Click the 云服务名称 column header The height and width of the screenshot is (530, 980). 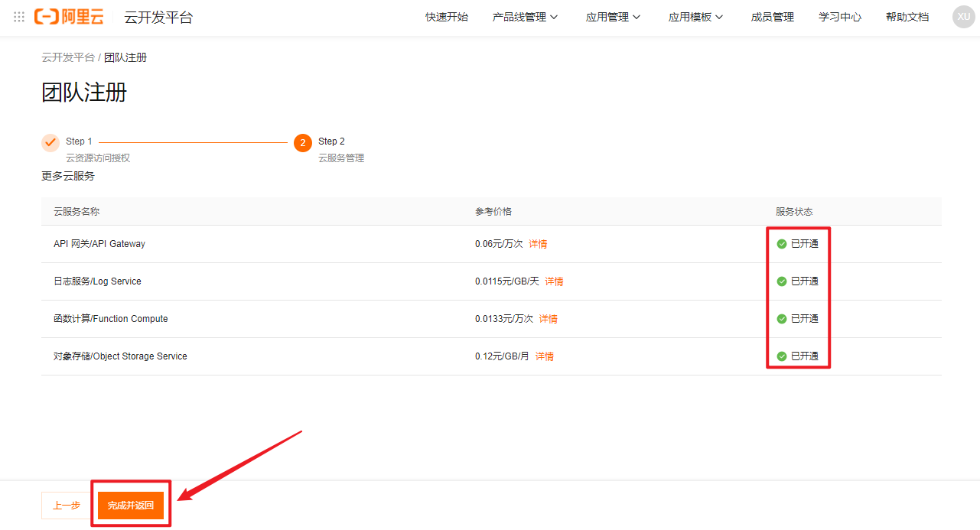pyautogui.click(x=77, y=212)
